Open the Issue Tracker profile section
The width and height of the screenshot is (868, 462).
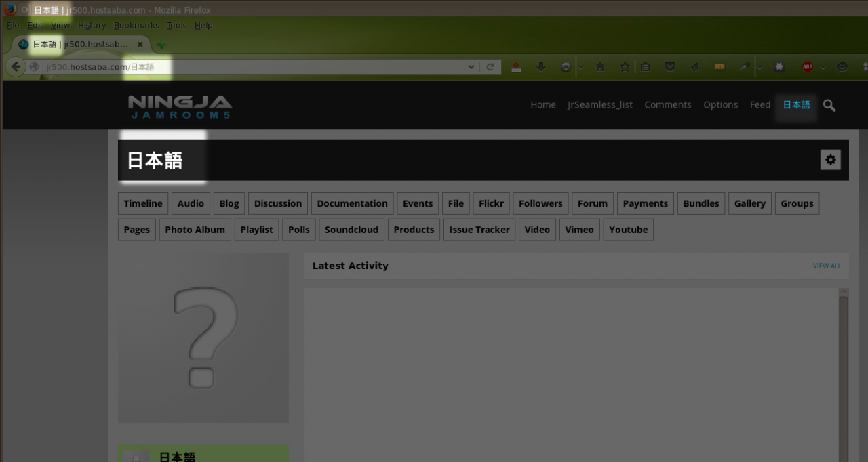click(479, 230)
